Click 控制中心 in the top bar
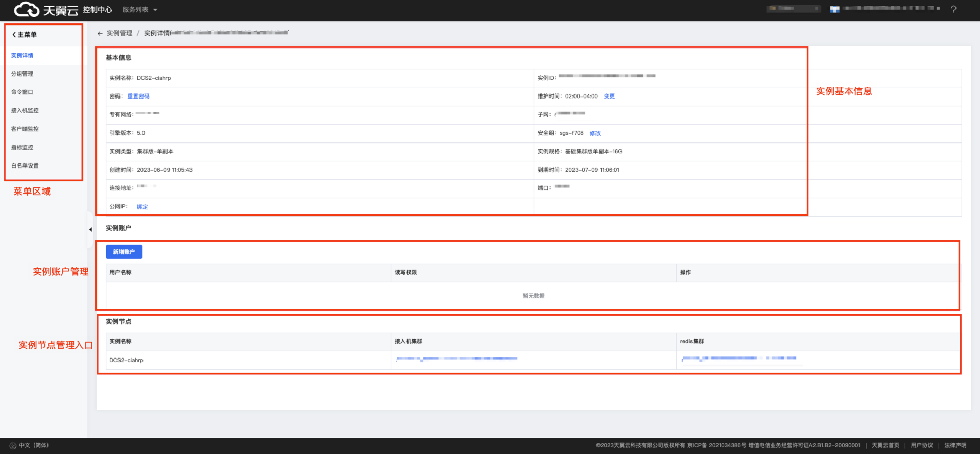 pos(98,10)
